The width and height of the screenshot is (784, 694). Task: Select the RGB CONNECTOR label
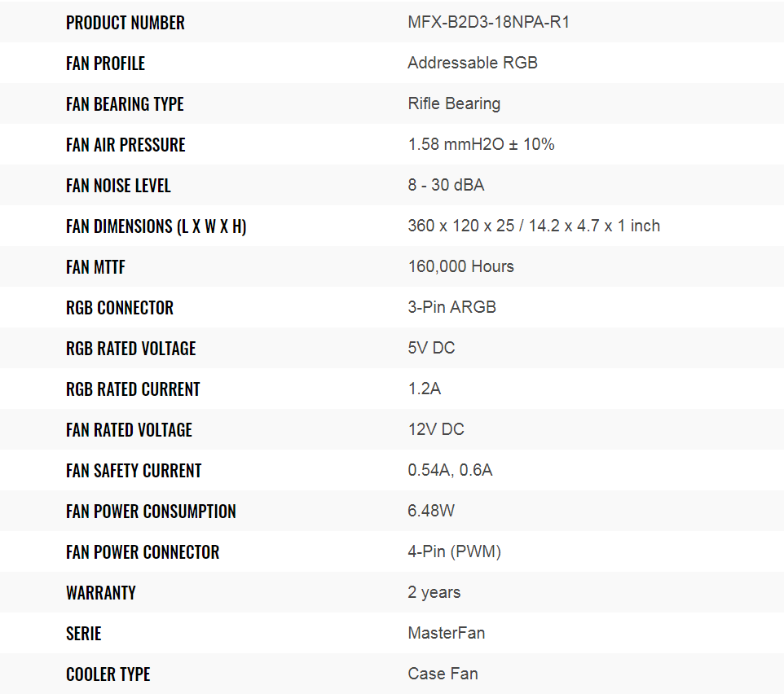[120, 308]
